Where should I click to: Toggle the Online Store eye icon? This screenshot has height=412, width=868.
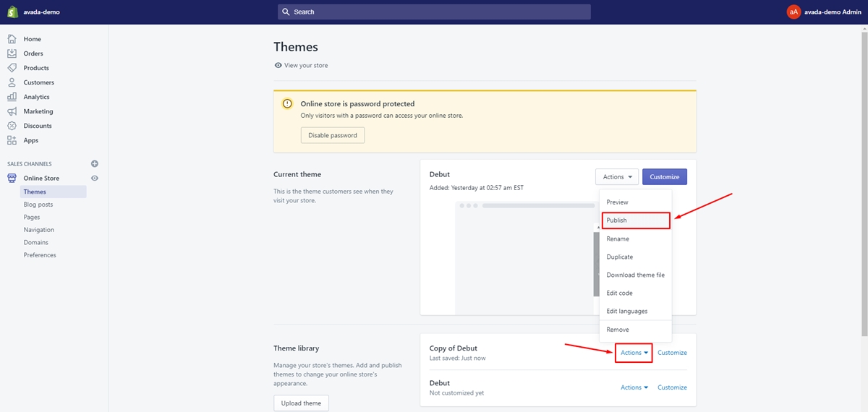[x=95, y=179]
